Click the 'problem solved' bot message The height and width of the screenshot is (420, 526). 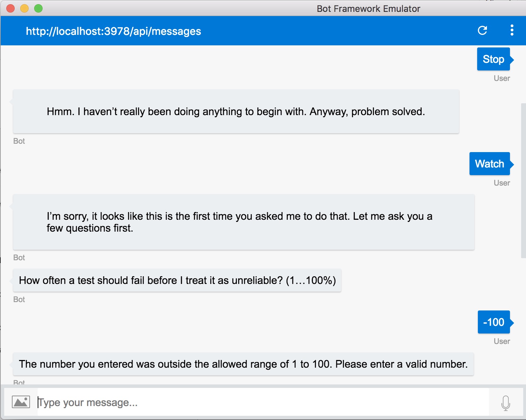(236, 112)
